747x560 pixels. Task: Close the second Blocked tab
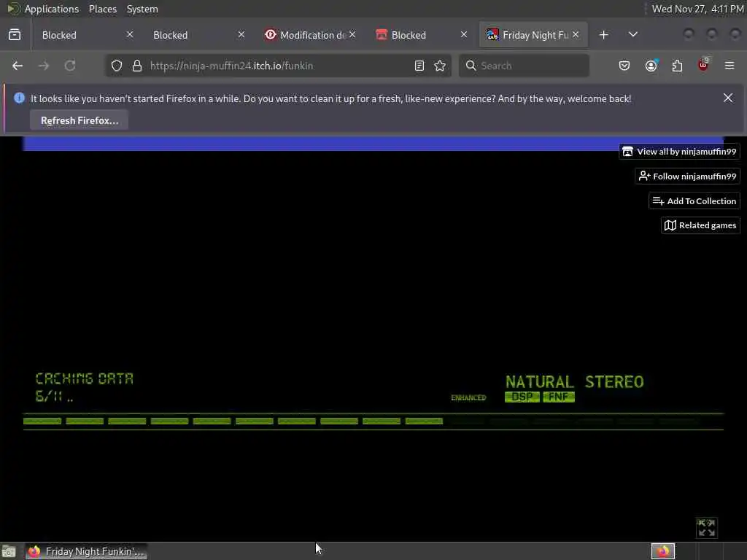point(241,35)
